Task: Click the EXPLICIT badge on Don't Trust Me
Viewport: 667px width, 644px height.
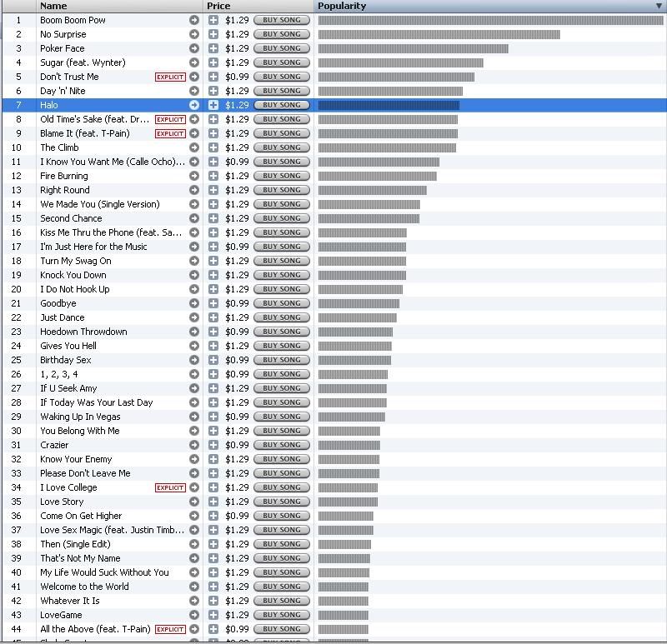Action: click(x=170, y=77)
